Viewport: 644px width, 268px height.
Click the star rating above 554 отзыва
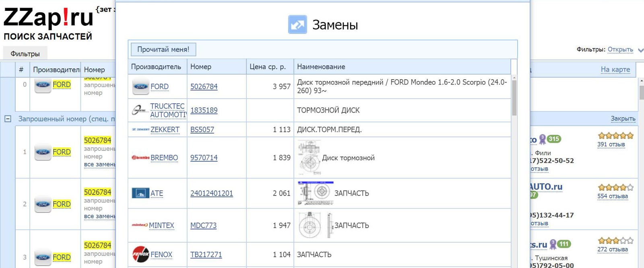[615, 188]
